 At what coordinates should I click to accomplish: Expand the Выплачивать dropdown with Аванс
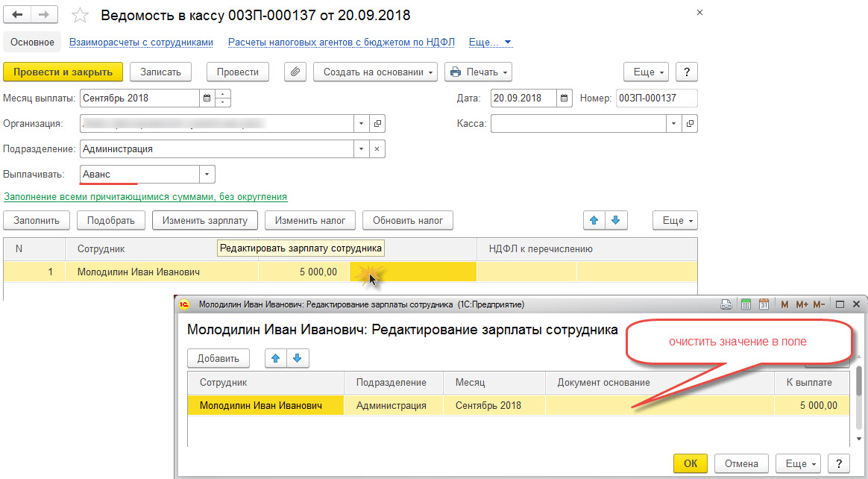[207, 175]
